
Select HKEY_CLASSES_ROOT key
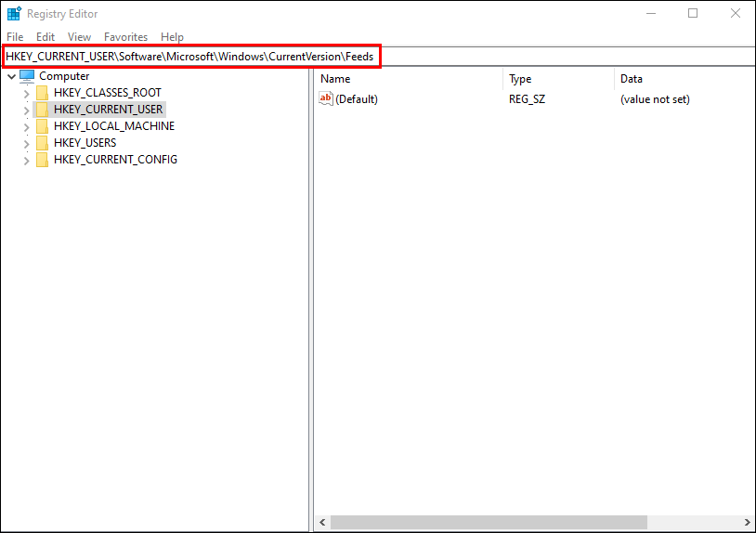[x=108, y=93]
